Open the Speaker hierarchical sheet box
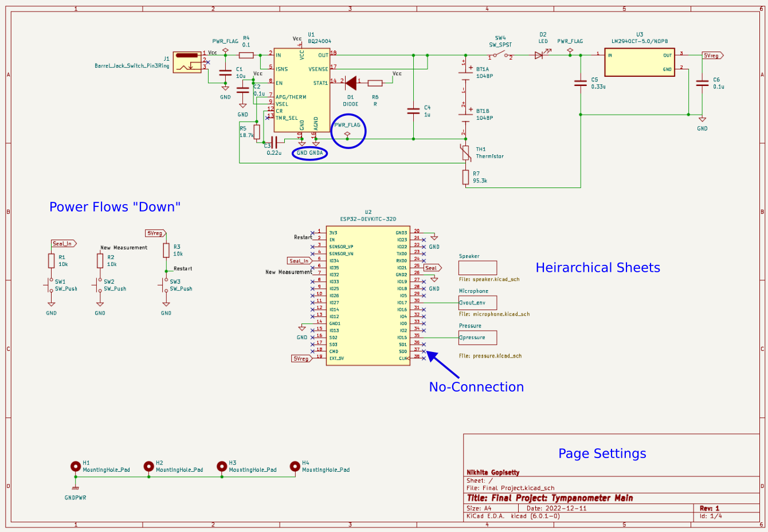Screen dimensions: 768x532 tap(477, 268)
